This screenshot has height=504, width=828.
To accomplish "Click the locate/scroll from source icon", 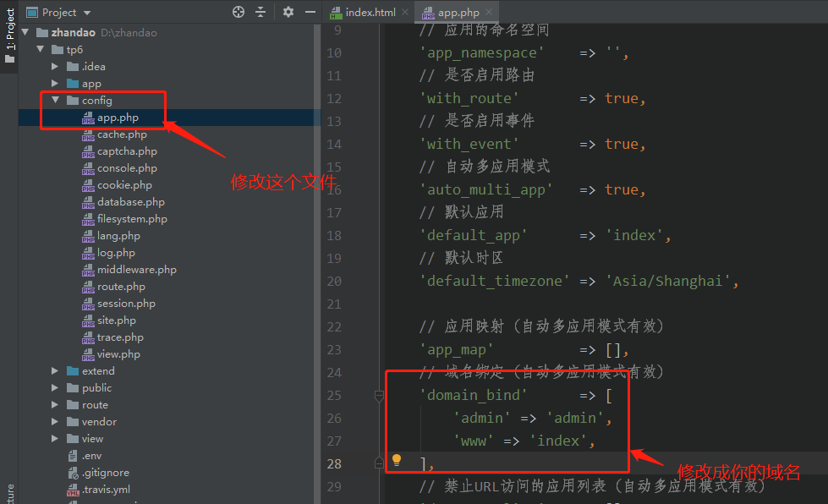I will (239, 12).
